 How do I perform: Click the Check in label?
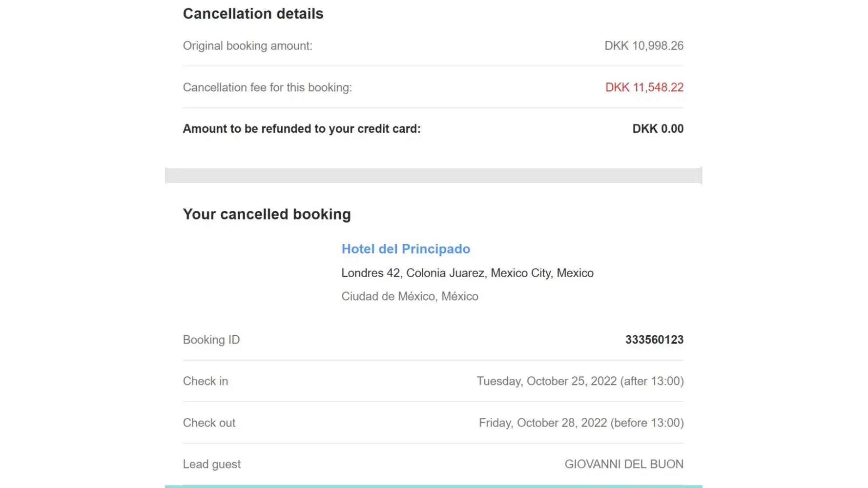click(205, 381)
